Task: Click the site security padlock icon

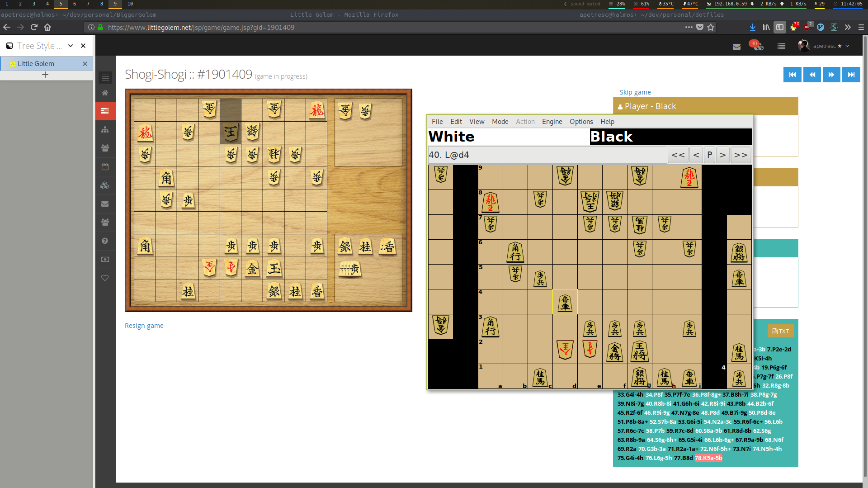Action: coord(100,27)
